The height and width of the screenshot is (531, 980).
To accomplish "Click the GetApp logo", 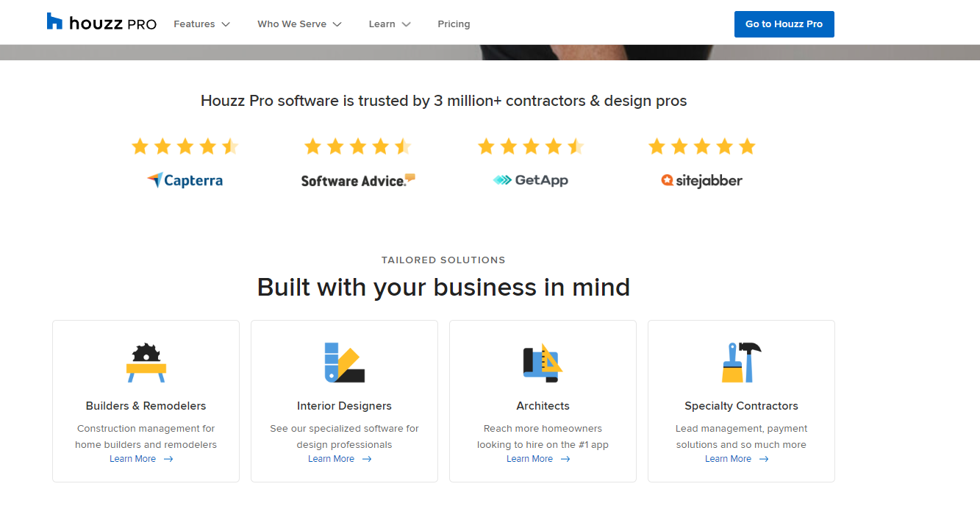I will [x=531, y=180].
